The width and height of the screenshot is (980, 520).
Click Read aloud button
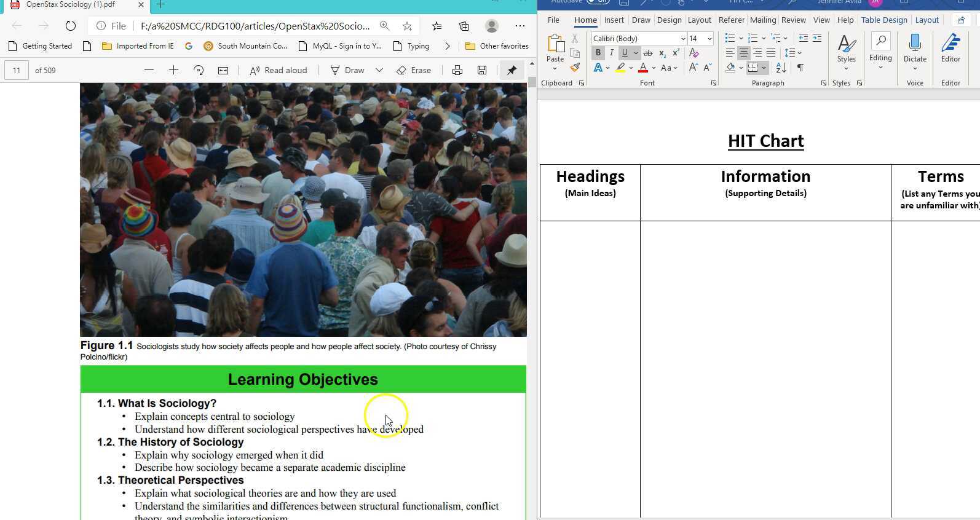pyautogui.click(x=278, y=71)
